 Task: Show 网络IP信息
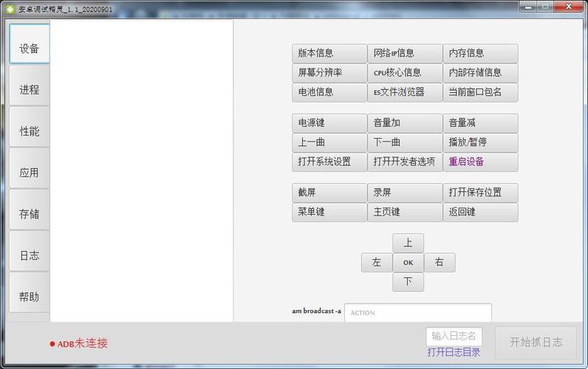405,53
